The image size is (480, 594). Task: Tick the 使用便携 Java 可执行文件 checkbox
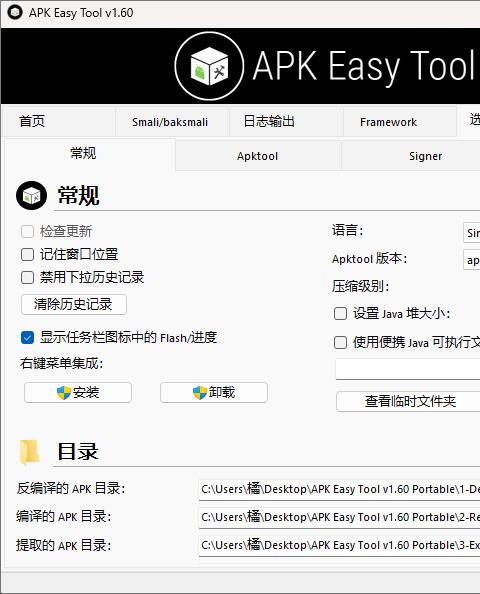click(x=340, y=342)
